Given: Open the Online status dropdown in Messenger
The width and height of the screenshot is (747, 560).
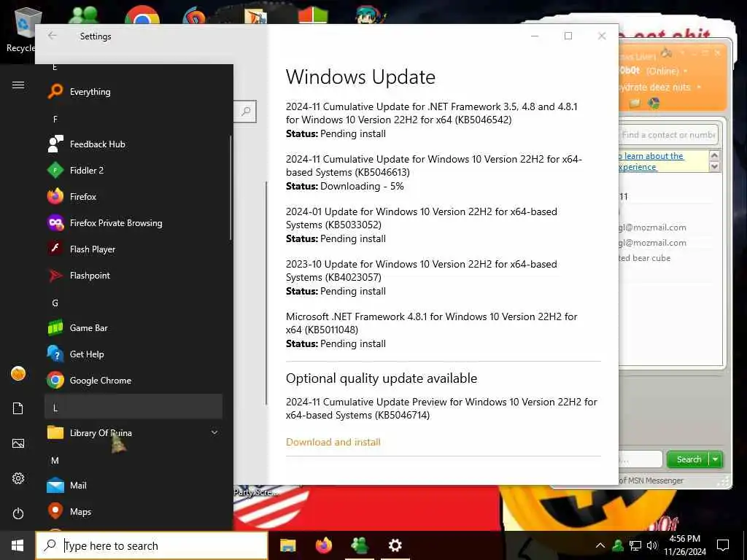Looking at the screenshot, I should coord(686,71).
